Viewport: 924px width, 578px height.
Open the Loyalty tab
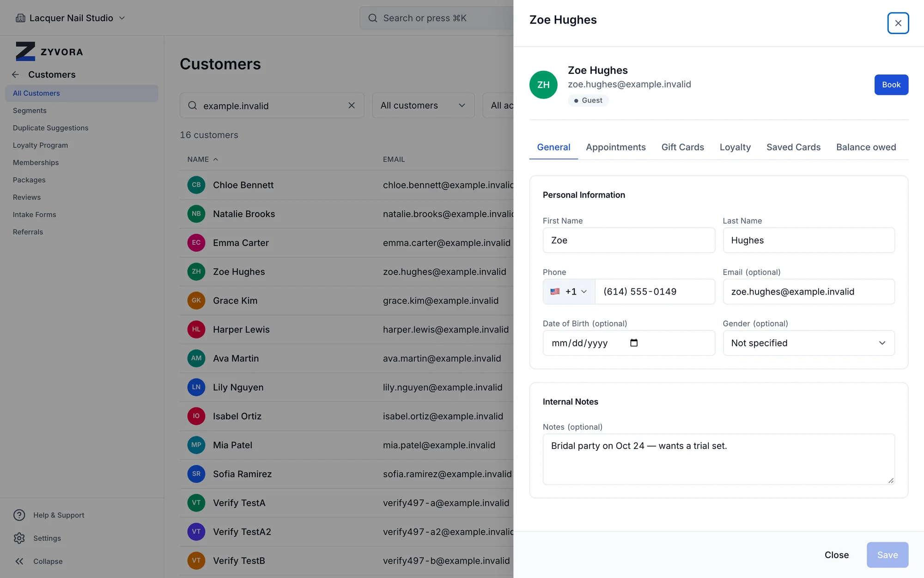tap(735, 147)
